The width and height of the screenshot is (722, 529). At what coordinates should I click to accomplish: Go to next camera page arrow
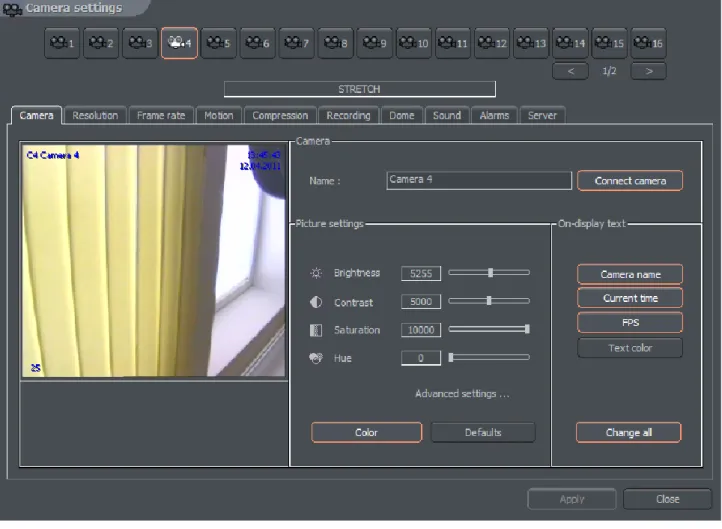point(649,71)
